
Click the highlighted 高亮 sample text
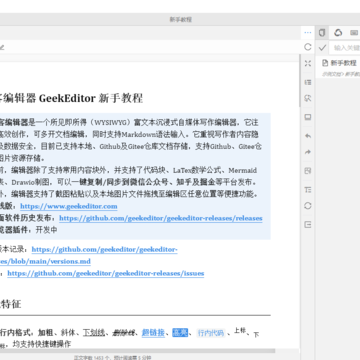tap(180, 333)
